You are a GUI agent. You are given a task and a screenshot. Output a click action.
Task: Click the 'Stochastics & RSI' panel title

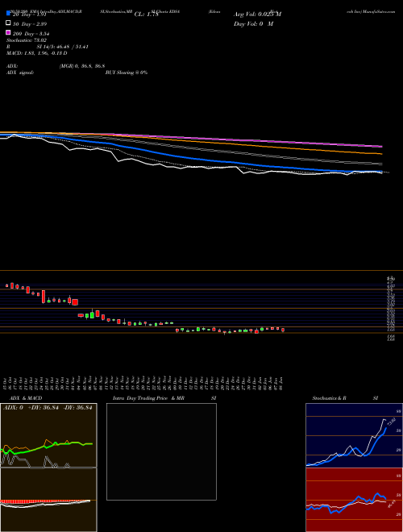(x=345, y=398)
